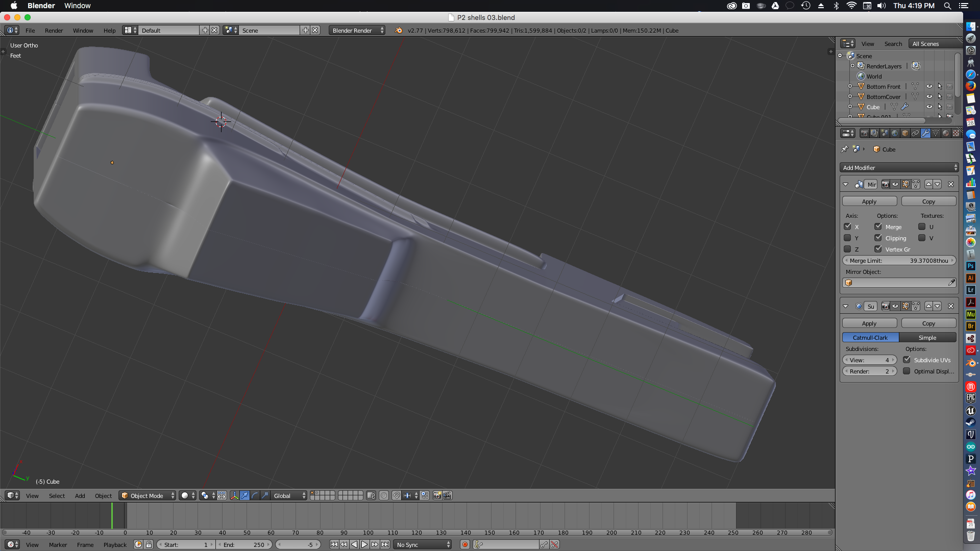Open the Texture checker tab
The image size is (980, 551).
tap(956, 133)
